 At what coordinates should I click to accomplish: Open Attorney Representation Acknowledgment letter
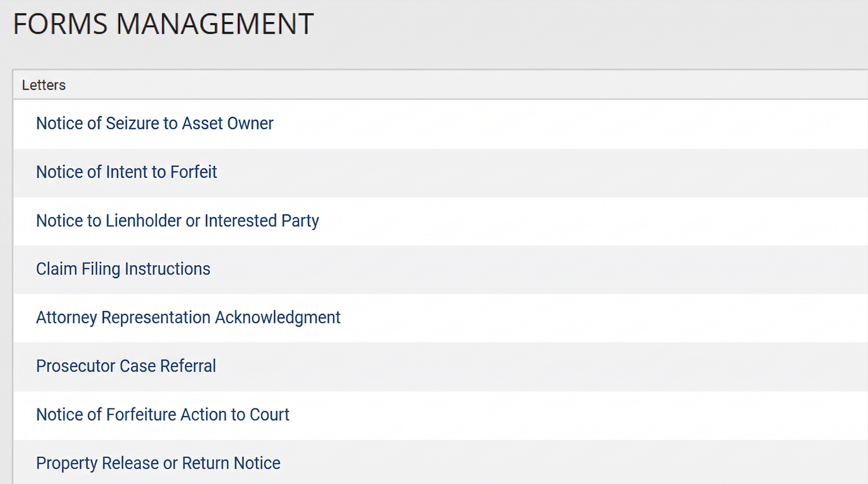(188, 317)
